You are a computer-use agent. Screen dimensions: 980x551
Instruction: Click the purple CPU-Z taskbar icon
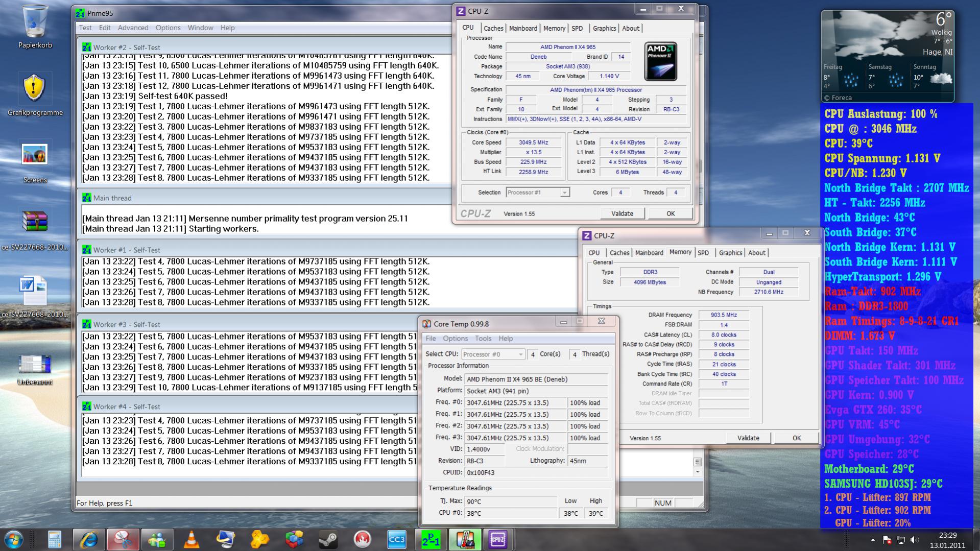[498, 539]
